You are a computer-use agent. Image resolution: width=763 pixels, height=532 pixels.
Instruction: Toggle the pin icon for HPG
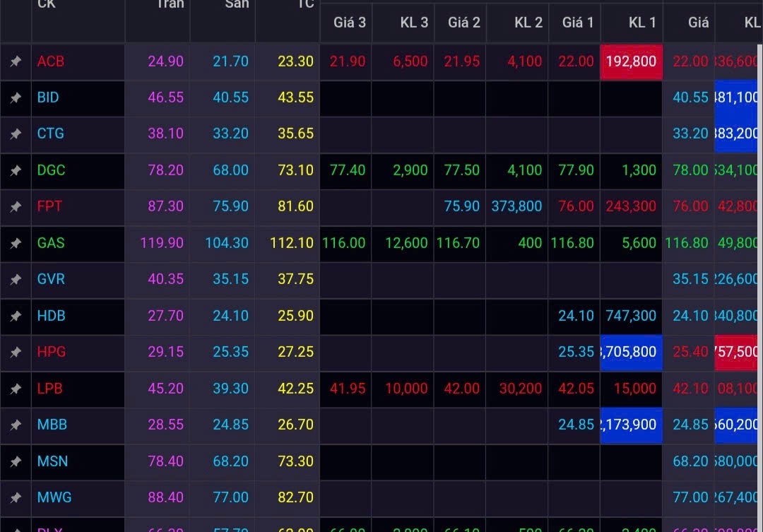coord(16,351)
